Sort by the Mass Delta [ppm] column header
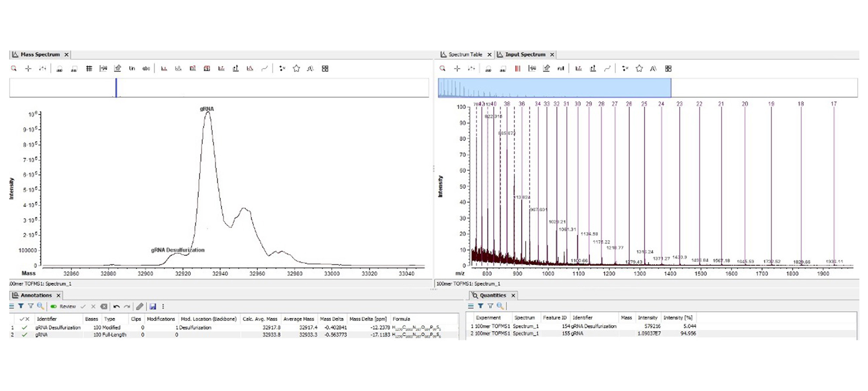Image resolution: width=868 pixels, height=391 pixels. (368, 319)
